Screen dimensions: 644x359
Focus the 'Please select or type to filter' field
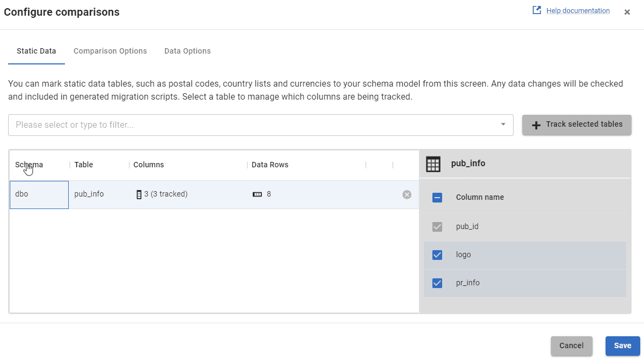(x=260, y=125)
